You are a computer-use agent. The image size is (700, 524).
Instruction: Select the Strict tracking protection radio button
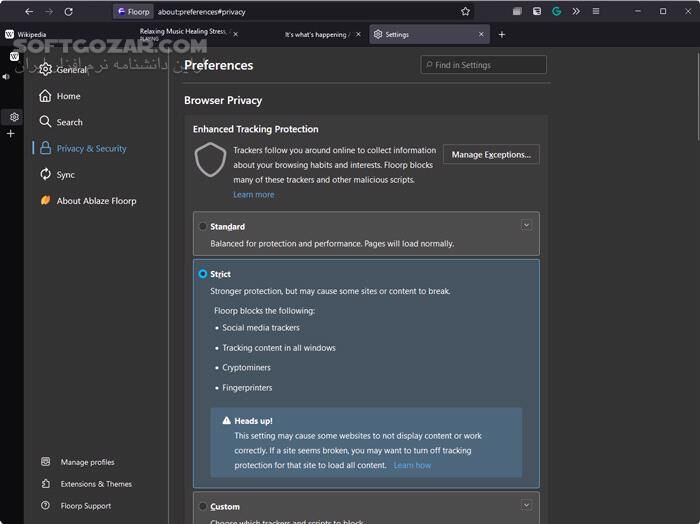pos(203,274)
